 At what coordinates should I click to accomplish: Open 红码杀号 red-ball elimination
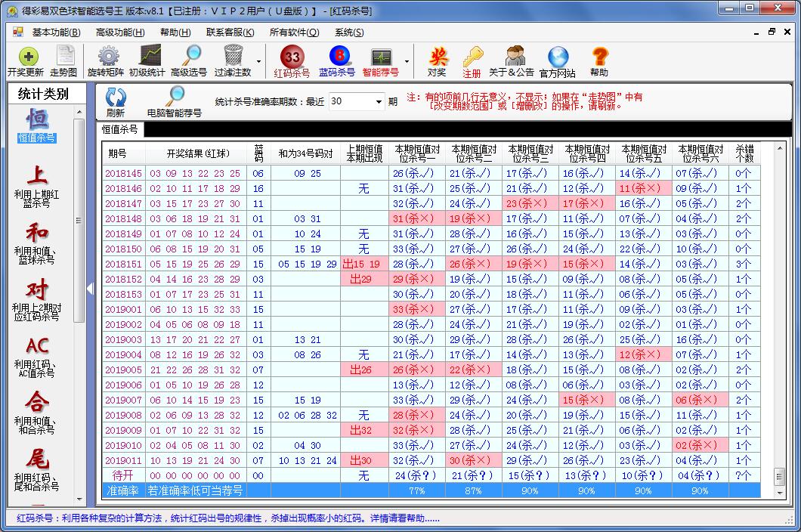(291, 60)
